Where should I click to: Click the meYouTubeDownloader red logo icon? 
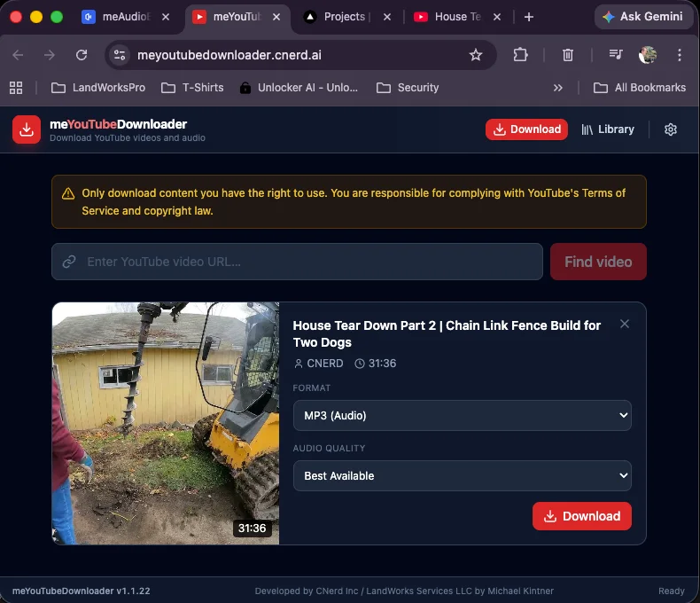(27, 129)
